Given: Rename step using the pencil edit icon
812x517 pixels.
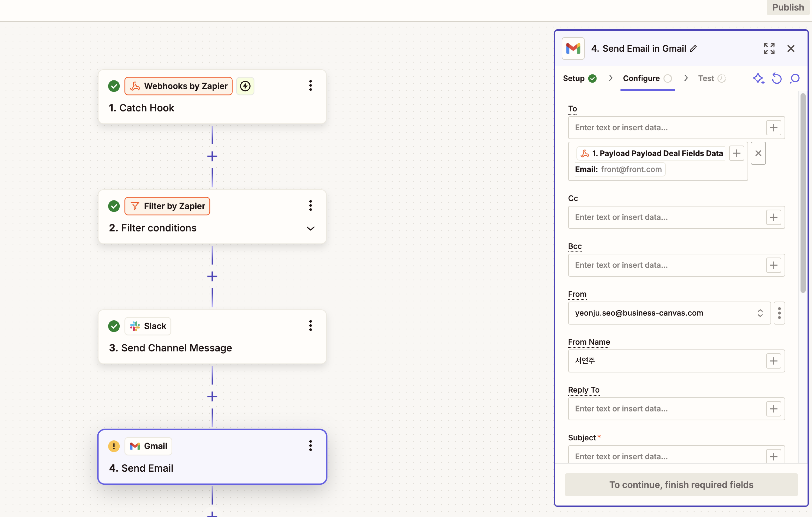Looking at the screenshot, I should click(693, 49).
